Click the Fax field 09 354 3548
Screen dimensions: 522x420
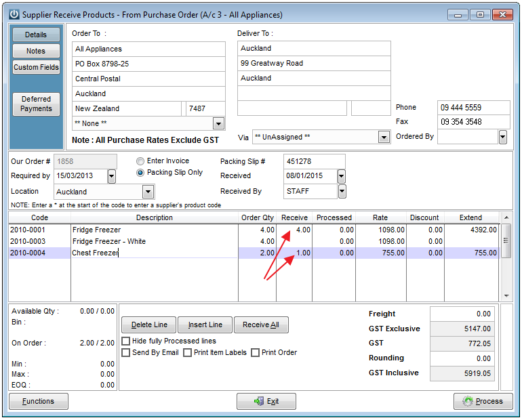point(473,122)
